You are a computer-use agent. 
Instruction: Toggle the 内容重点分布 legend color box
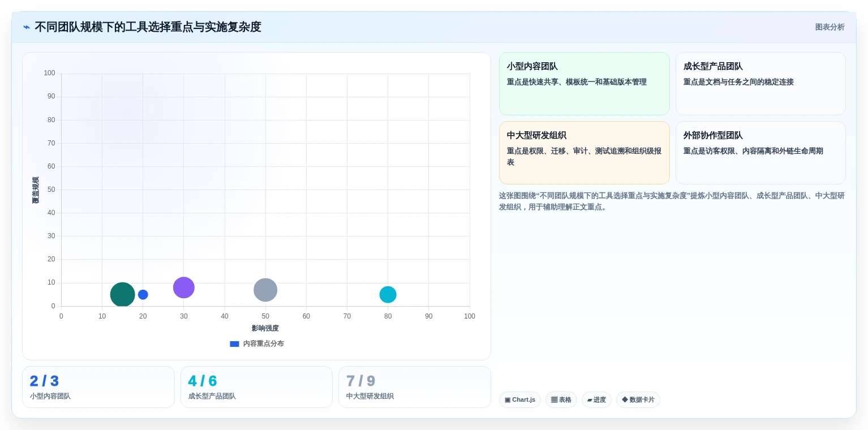coord(234,344)
